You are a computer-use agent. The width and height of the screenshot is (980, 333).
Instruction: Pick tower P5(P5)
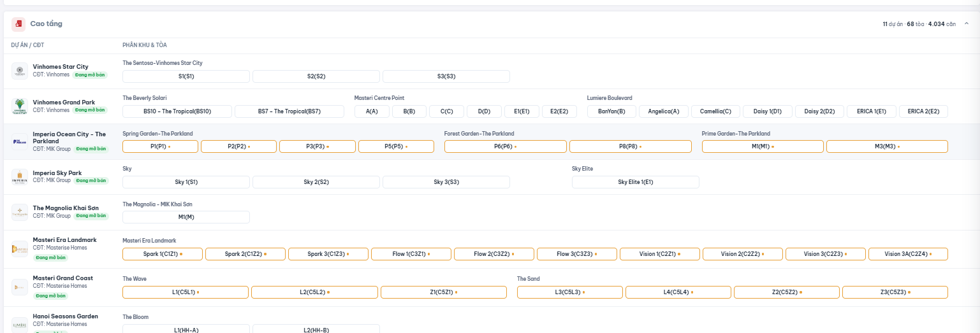pyautogui.click(x=397, y=146)
